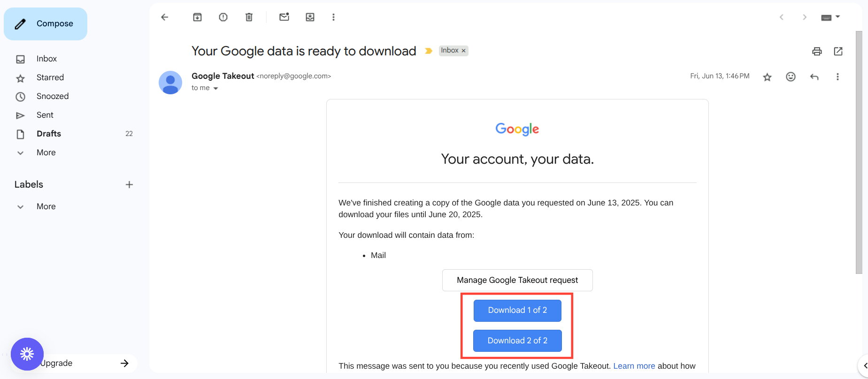Open email in new window
868x379 pixels.
pyautogui.click(x=838, y=51)
